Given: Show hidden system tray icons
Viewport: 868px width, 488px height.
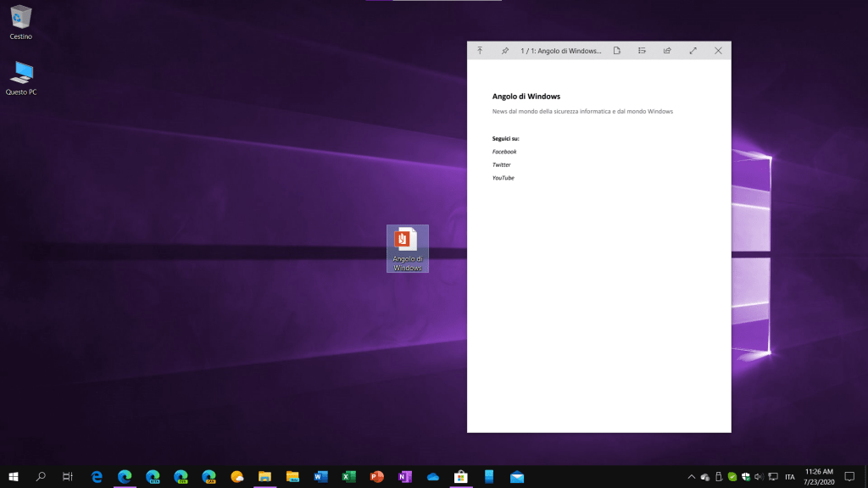Looking at the screenshot, I should pos(691,477).
